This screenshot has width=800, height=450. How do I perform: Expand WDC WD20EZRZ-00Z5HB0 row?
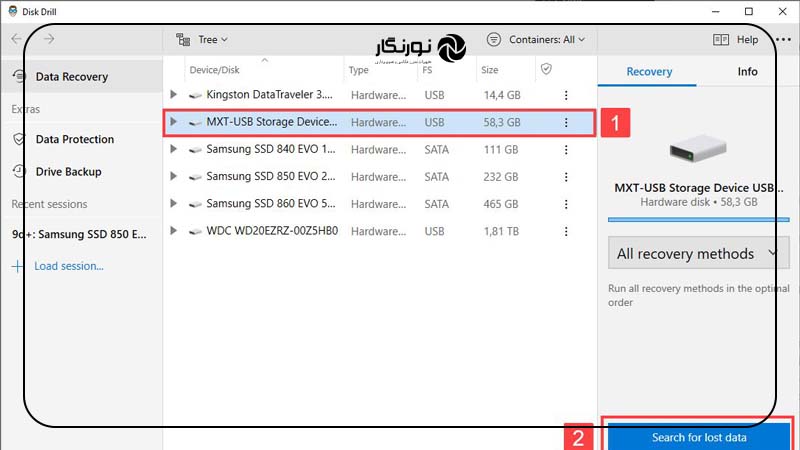(x=173, y=231)
